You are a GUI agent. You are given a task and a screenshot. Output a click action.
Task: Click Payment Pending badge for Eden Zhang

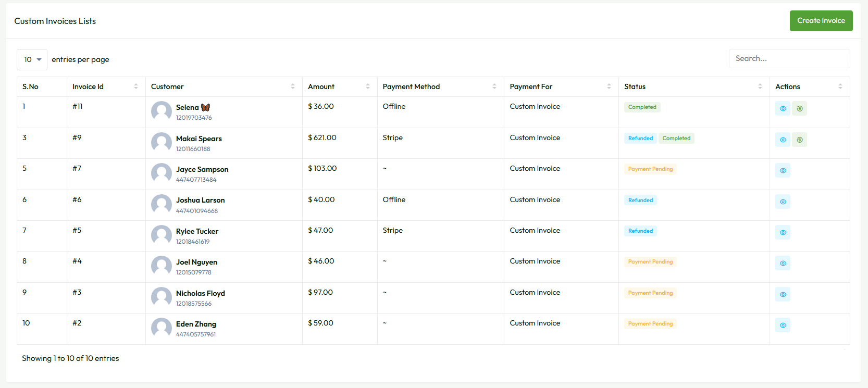tap(650, 323)
